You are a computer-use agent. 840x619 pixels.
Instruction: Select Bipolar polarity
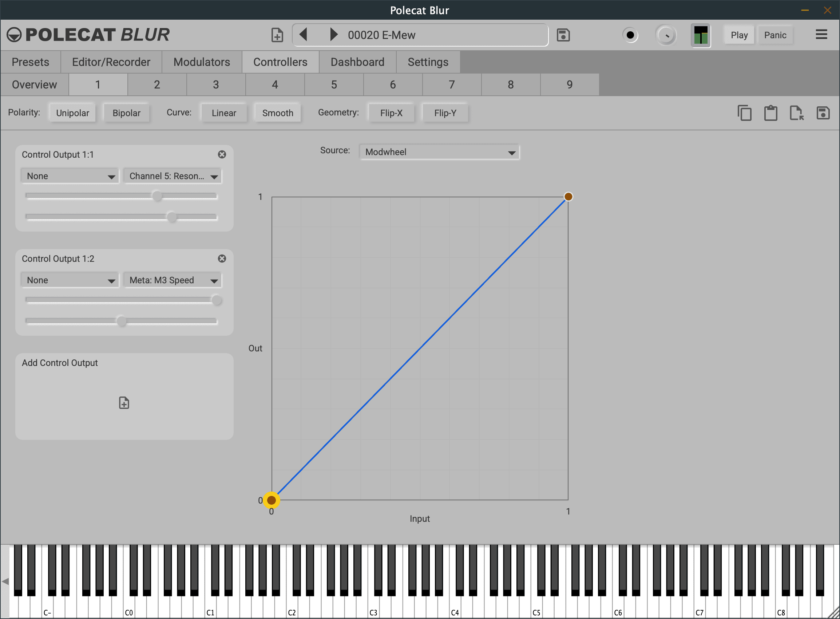tap(127, 113)
